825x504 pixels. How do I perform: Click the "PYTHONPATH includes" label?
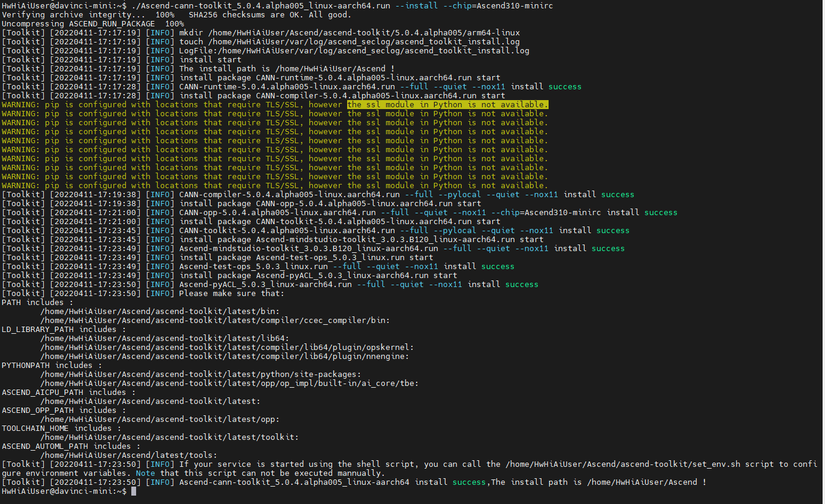coord(52,366)
